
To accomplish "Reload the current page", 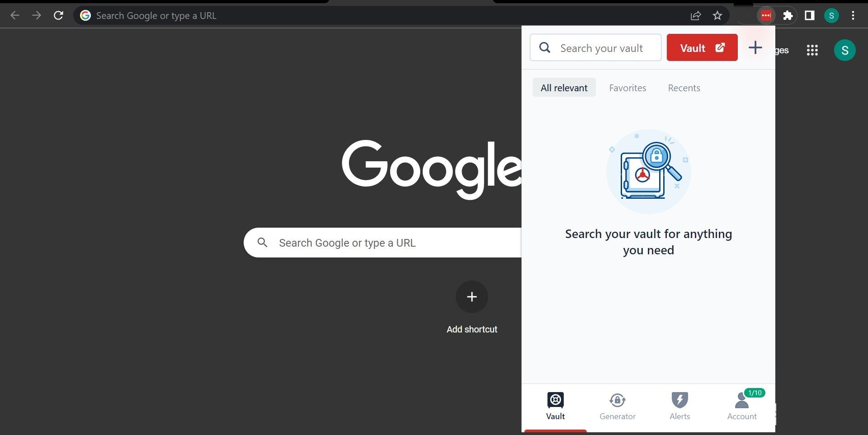I will (x=58, y=15).
